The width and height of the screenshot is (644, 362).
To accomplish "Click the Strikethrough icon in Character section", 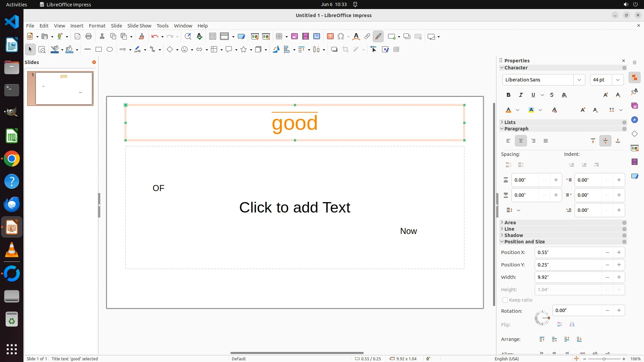I will pos(552,95).
